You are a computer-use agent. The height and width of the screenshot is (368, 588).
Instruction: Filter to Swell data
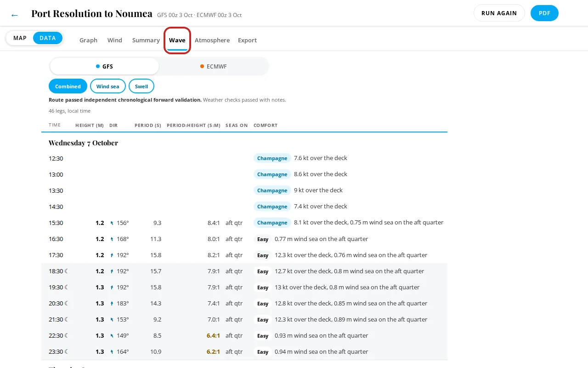tap(141, 86)
